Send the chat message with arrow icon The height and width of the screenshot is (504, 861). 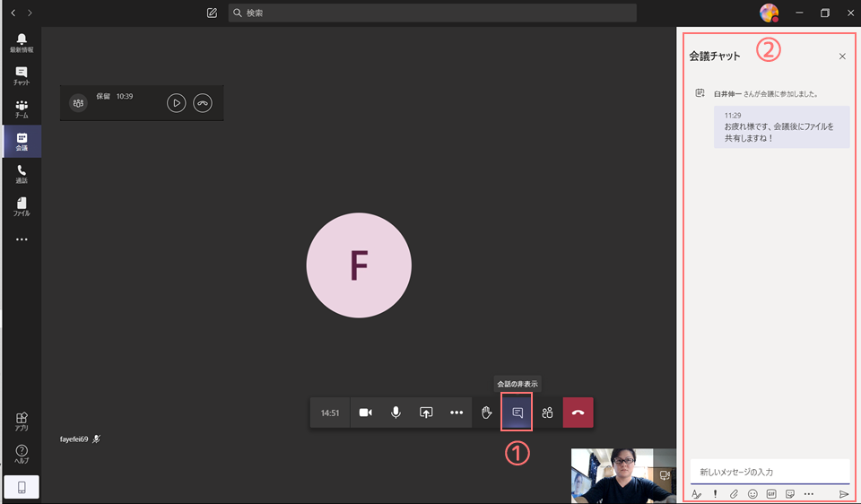(843, 494)
